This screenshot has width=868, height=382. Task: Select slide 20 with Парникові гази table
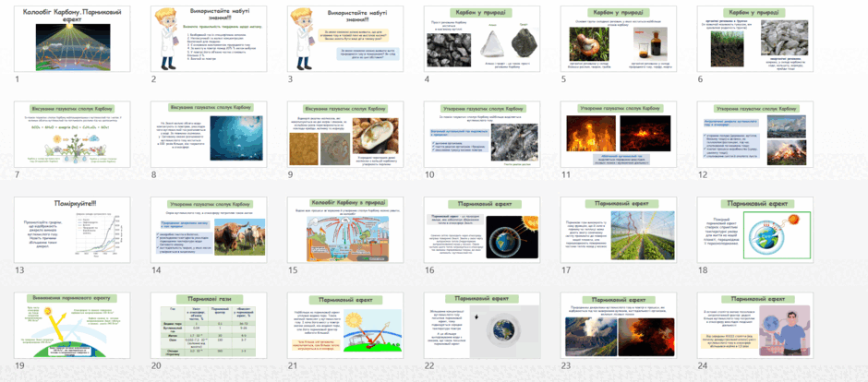(x=209, y=325)
